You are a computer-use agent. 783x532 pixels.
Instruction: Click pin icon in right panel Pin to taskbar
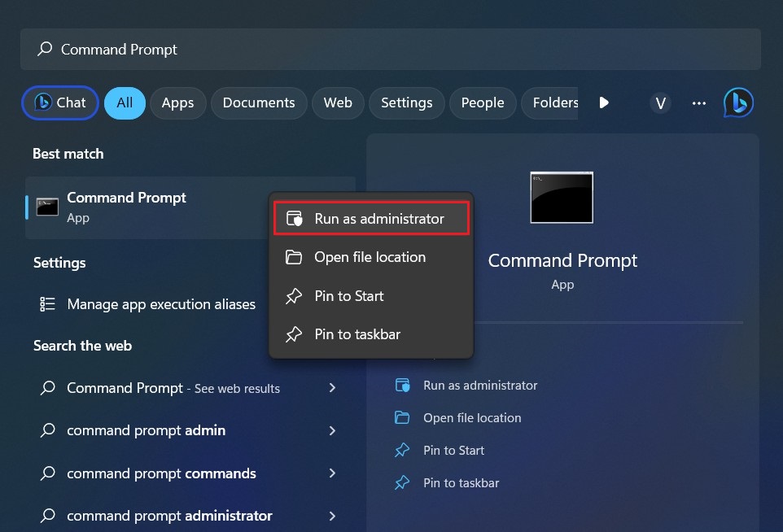click(402, 482)
